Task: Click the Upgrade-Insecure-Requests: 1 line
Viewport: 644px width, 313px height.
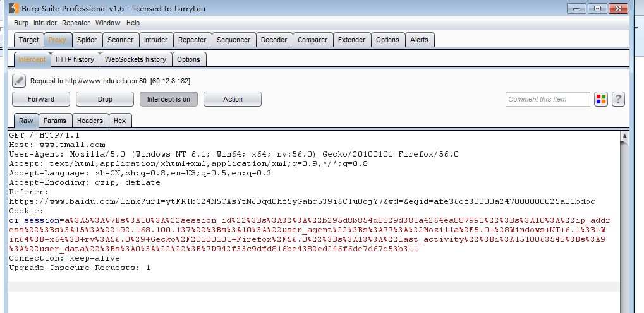Action: tap(80, 268)
